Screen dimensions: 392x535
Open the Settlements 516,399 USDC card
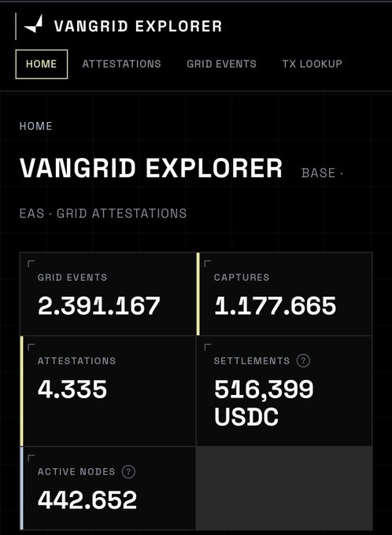284,391
